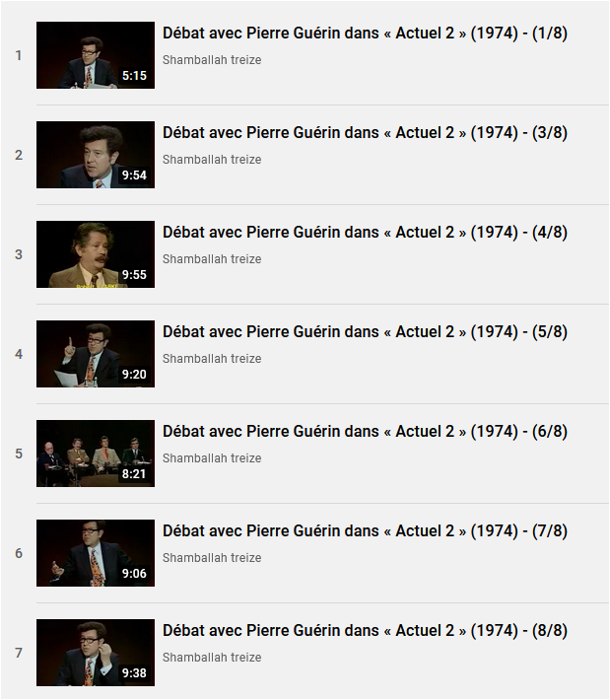The width and height of the screenshot is (610, 700).
Task: Open title link for Débat part (3/8)
Action: click(x=365, y=132)
